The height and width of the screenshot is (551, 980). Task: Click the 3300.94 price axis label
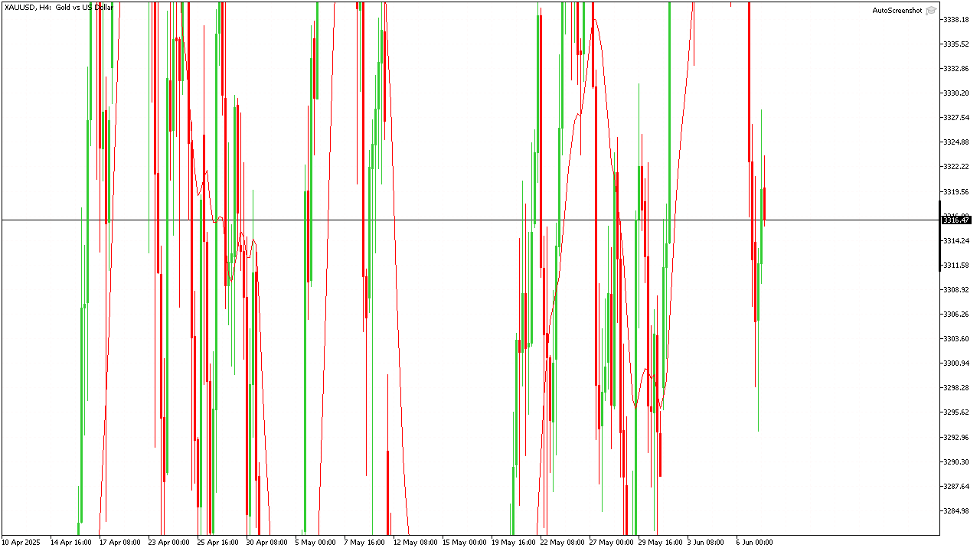tap(956, 363)
